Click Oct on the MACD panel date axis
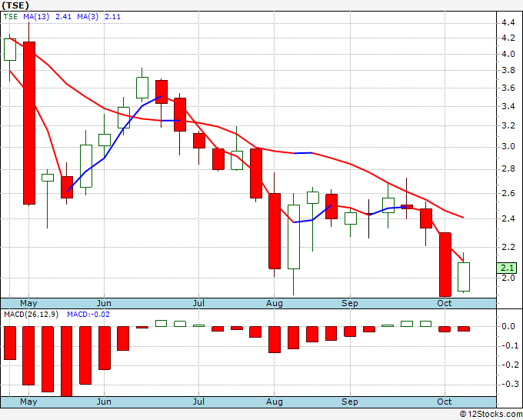Viewport: 523px width, 420px height. [x=445, y=402]
